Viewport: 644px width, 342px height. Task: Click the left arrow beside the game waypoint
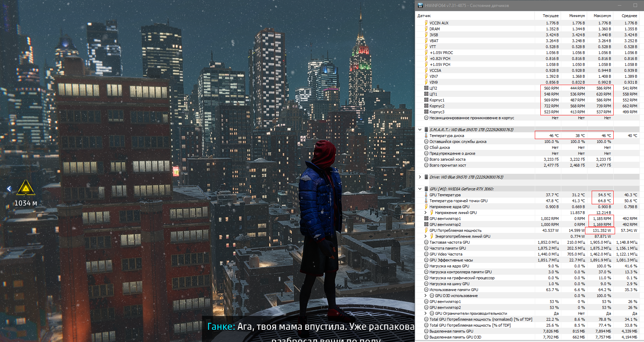[9, 189]
